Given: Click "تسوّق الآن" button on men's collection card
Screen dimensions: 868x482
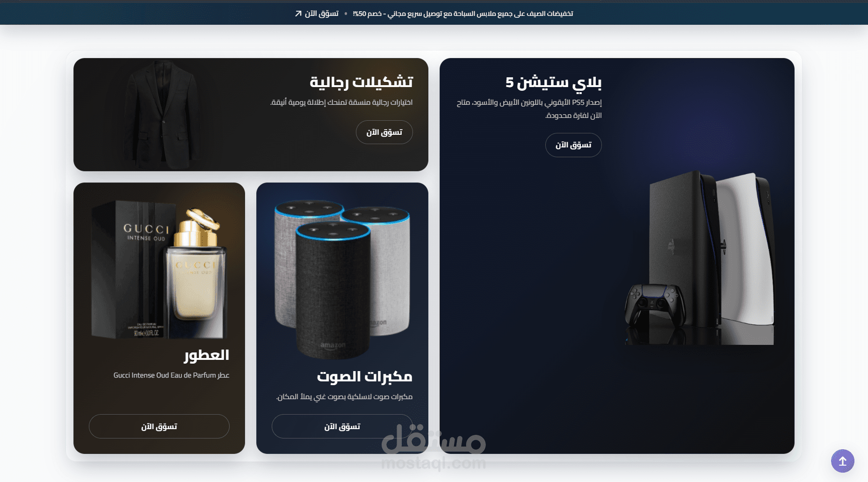Looking at the screenshot, I should click(384, 132).
